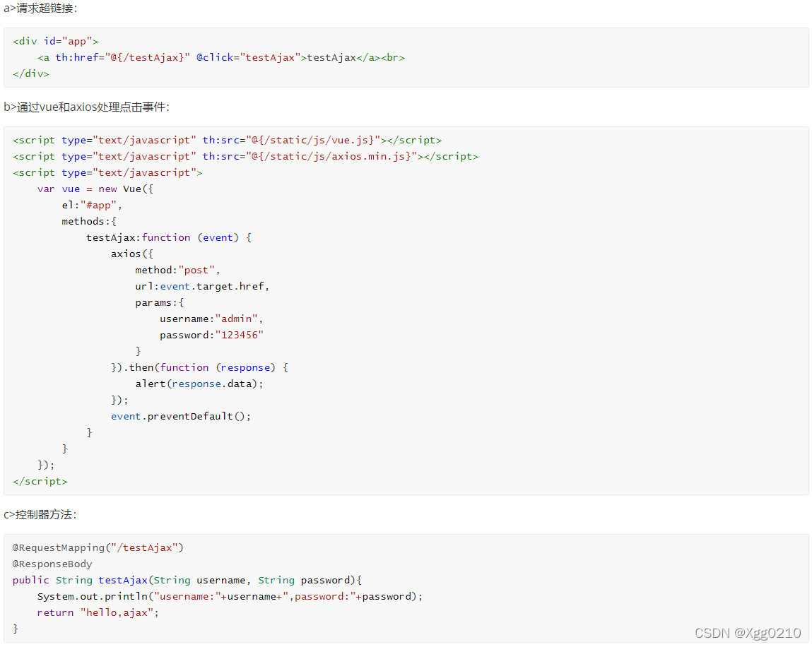
Task: Click the 'System.out.println' line
Action: click(230, 596)
